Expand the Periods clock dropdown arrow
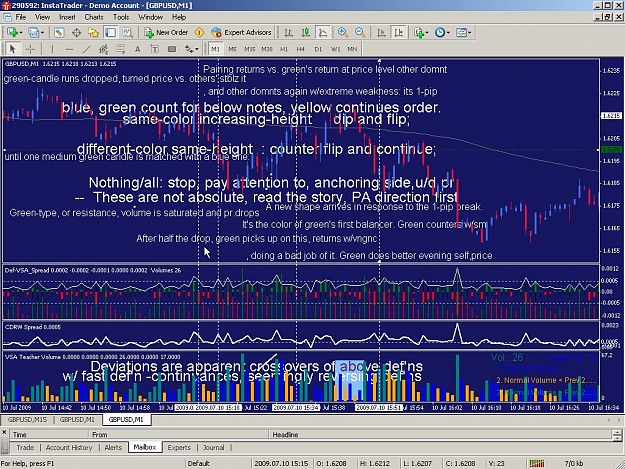625x469 pixels. click(x=448, y=33)
